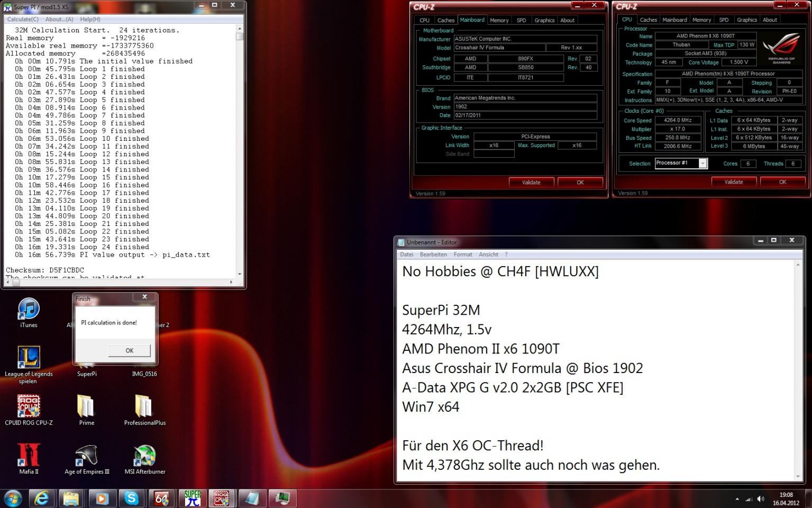Open Windows Media Player taskbar icon
The image size is (812, 508).
coord(101,498)
